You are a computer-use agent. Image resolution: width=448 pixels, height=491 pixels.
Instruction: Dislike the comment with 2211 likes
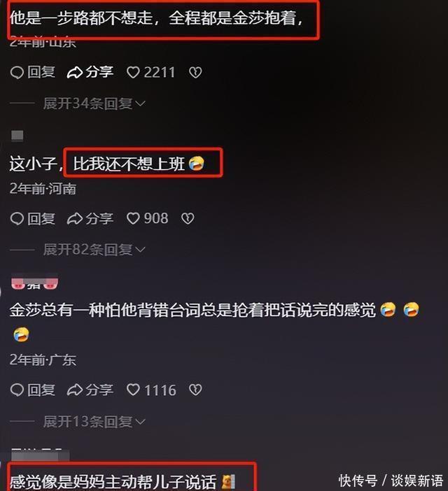(195, 72)
